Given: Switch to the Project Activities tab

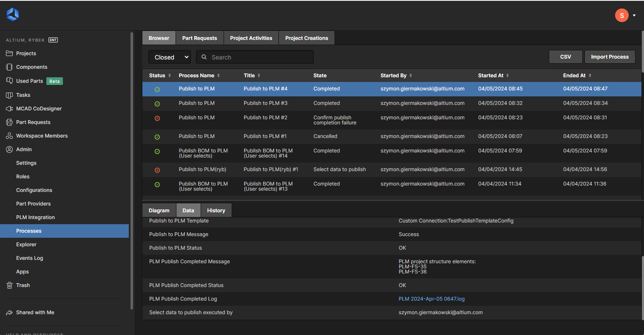Looking at the screenshot, I should pos(251,38).
